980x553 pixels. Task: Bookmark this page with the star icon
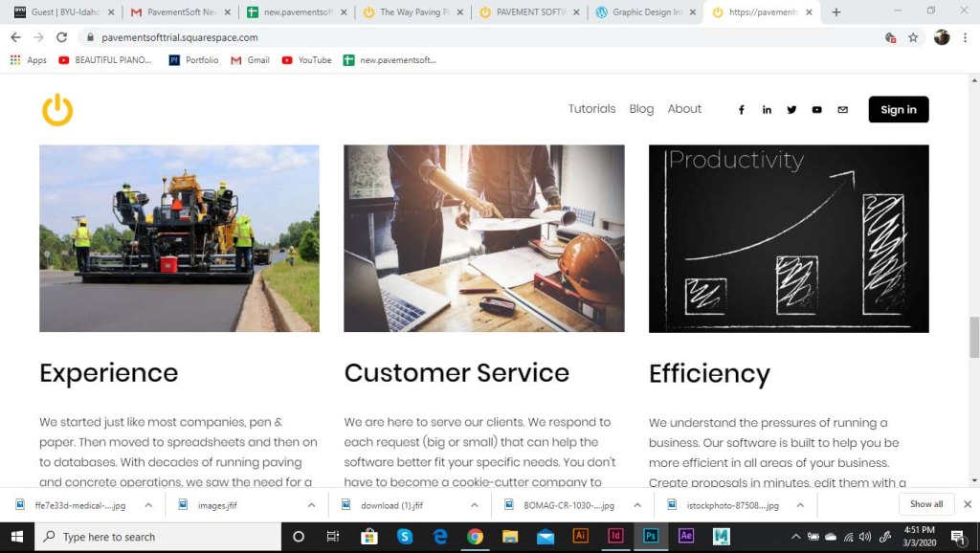click(x=913, y=37)
